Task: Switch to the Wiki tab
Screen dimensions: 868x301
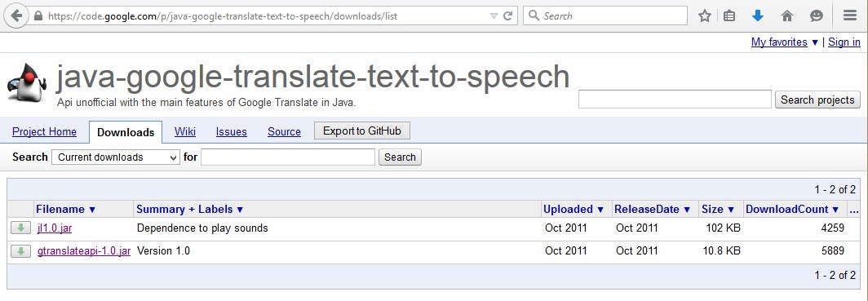Action: (x=185, y=131)
